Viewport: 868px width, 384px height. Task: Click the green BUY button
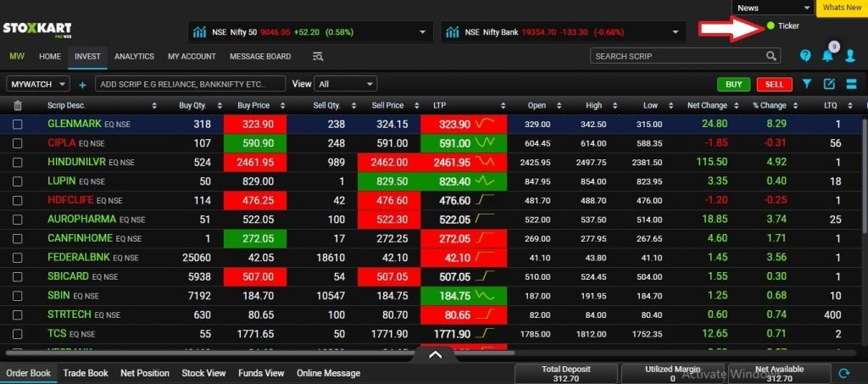point(733,84)
